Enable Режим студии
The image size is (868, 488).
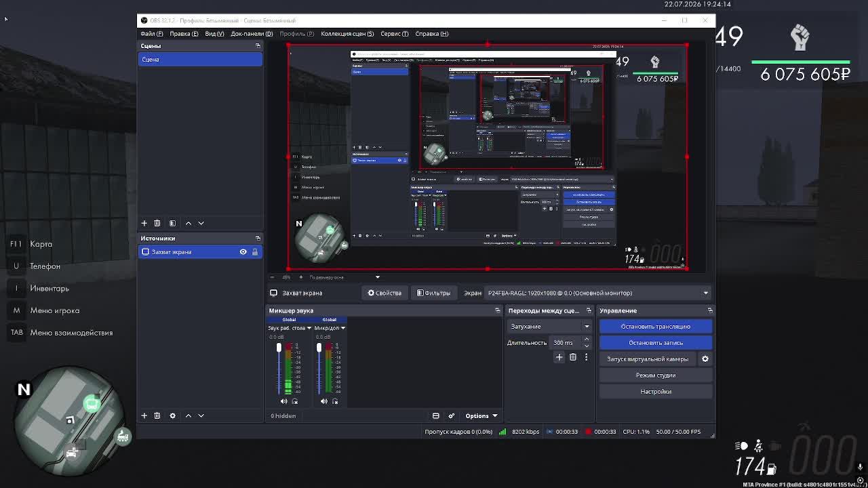[656, 375]
